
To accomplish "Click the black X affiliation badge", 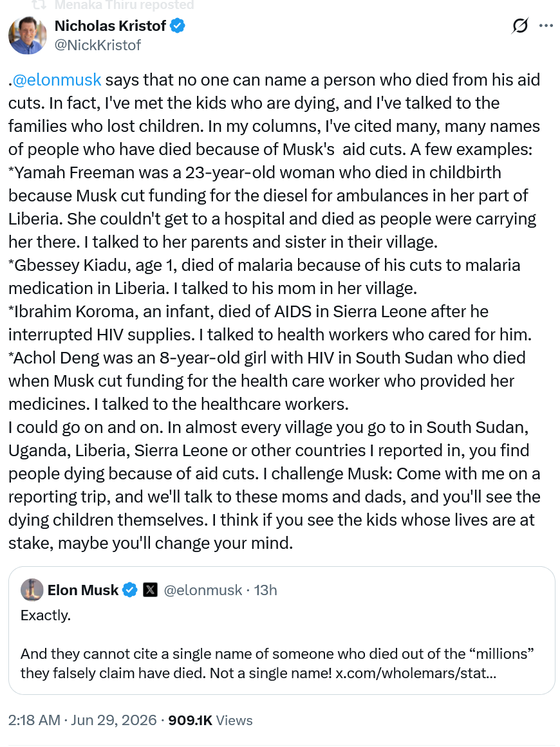I will (x=150, y=590).
